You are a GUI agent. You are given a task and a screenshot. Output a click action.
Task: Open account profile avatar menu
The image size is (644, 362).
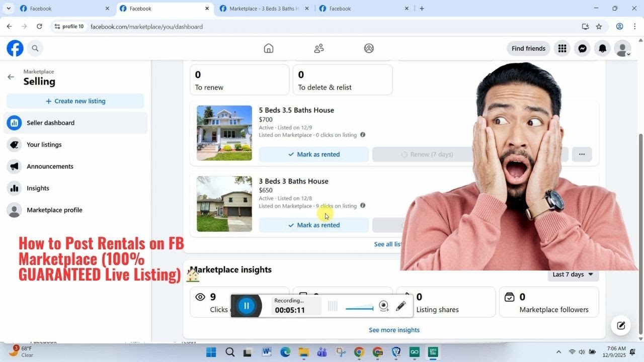coord(622,48)
